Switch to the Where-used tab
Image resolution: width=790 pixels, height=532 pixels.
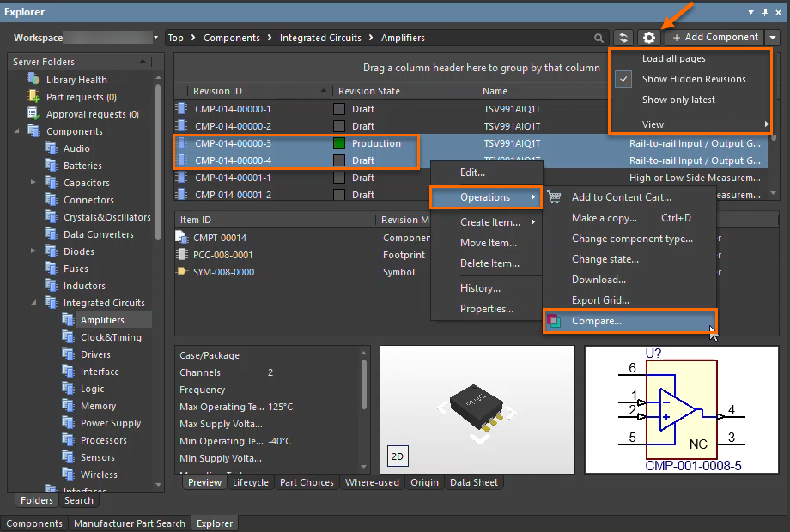pyautogui.click(x=372, y=482)
